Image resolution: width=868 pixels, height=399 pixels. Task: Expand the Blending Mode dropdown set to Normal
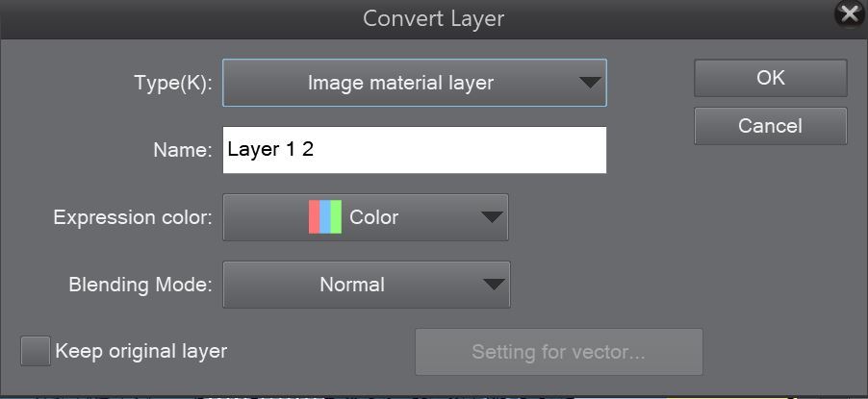pyautogui.click(x=367, y=285)
